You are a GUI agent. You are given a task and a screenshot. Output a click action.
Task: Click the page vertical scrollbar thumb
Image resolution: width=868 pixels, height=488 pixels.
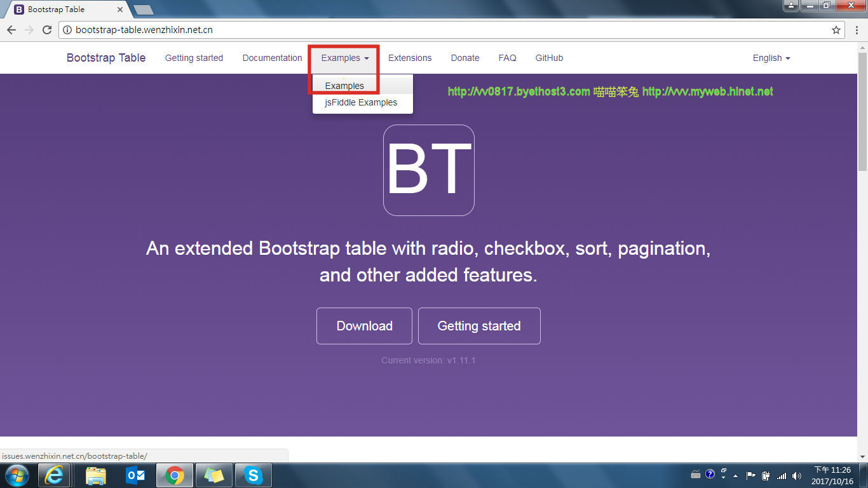tap(862, 111)
